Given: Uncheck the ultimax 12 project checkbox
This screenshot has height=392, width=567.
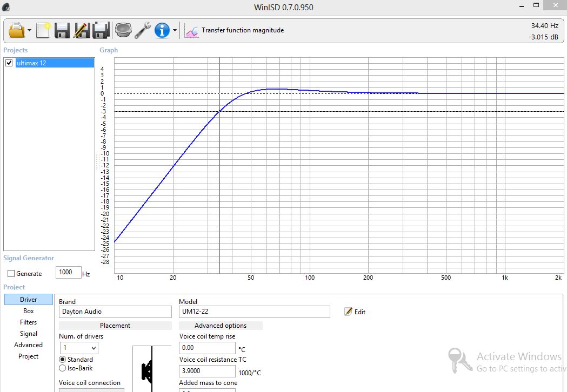Looking at the screenshot, I should click(x=9, y=63).
